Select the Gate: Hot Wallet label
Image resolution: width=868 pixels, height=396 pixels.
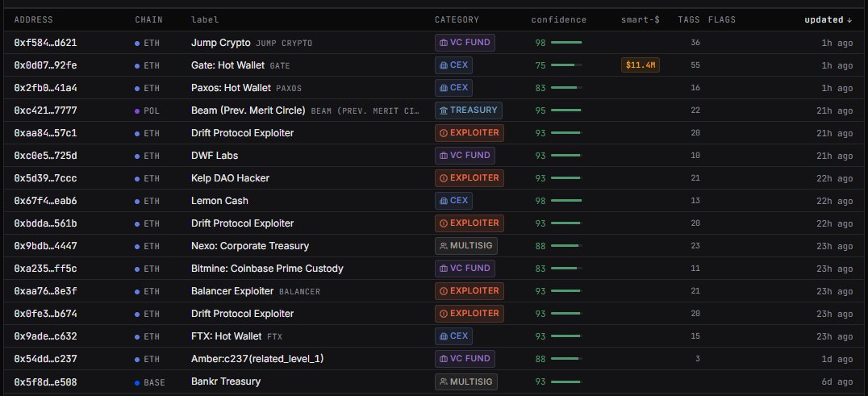coord(227,65)
